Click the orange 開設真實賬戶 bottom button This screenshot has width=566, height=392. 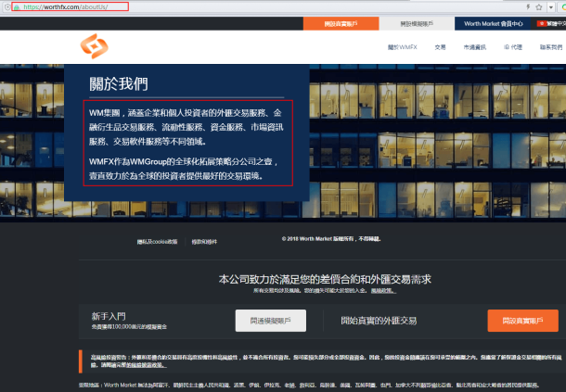pos(522,321)
